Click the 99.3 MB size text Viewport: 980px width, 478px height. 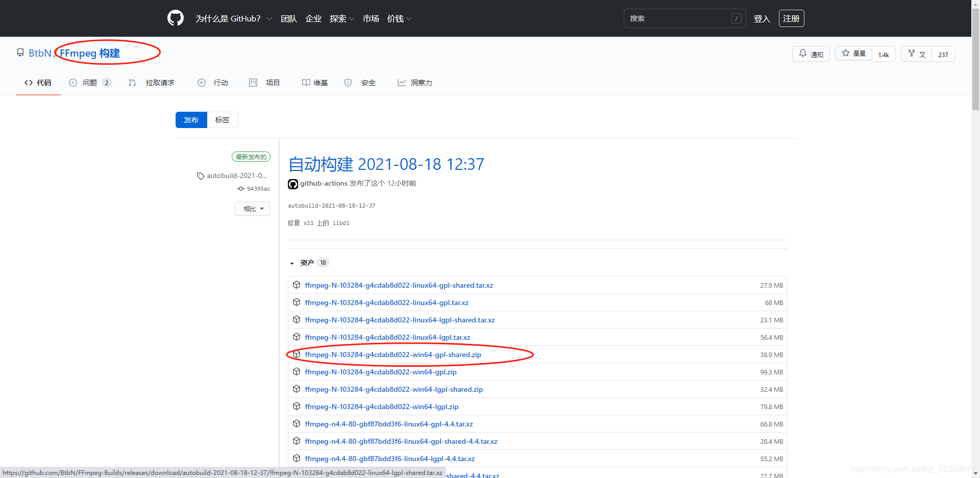(771, 372)
